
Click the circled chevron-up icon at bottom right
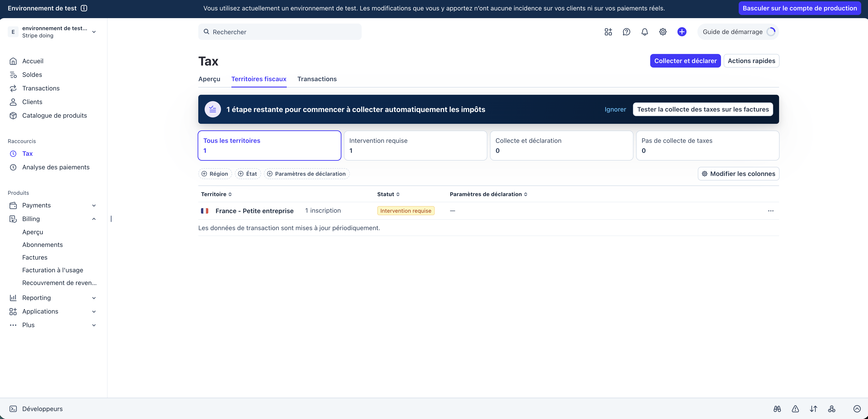[x=857, y=409]
